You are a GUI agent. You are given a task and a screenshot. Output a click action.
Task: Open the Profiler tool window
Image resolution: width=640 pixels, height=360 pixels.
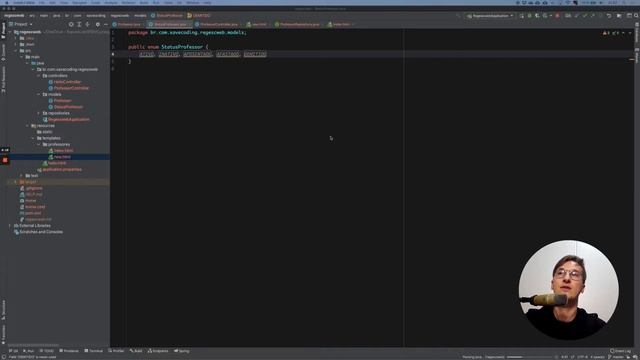[116, 351]
